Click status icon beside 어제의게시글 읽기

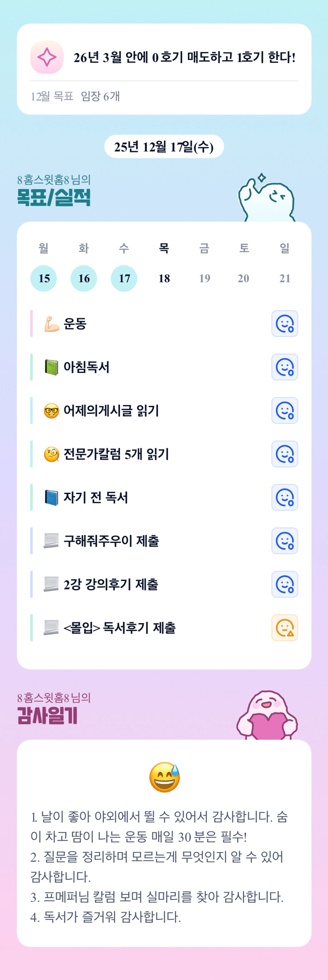tap(284, 411)
